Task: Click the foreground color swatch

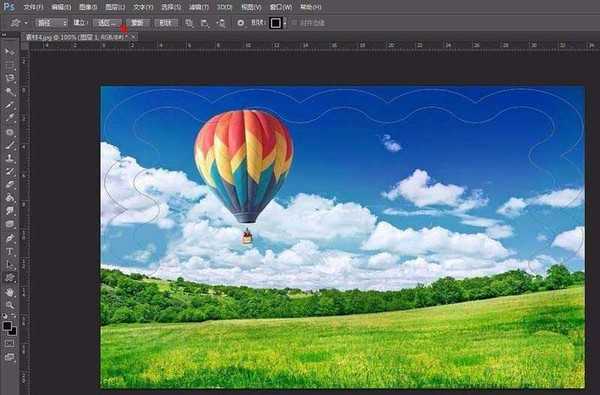Action: (x=7, y=326)
